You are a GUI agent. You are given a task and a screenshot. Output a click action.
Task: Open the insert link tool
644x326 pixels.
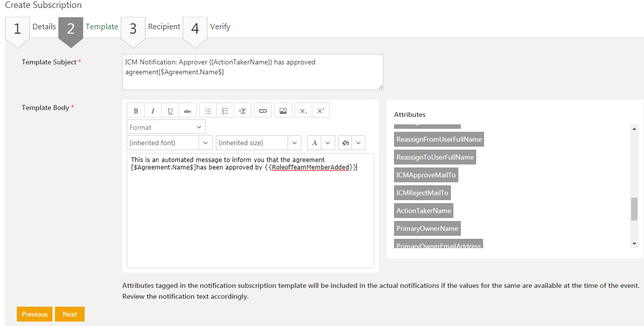coord(262,109)
